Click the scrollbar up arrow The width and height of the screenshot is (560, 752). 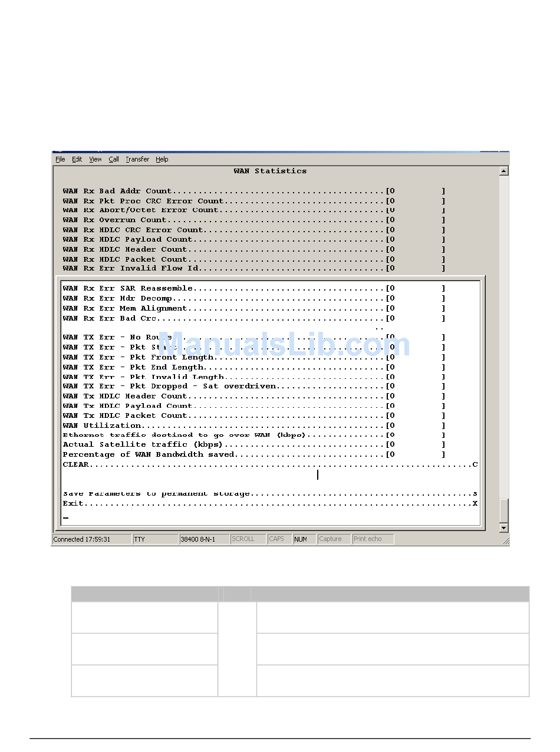(504, 171)
